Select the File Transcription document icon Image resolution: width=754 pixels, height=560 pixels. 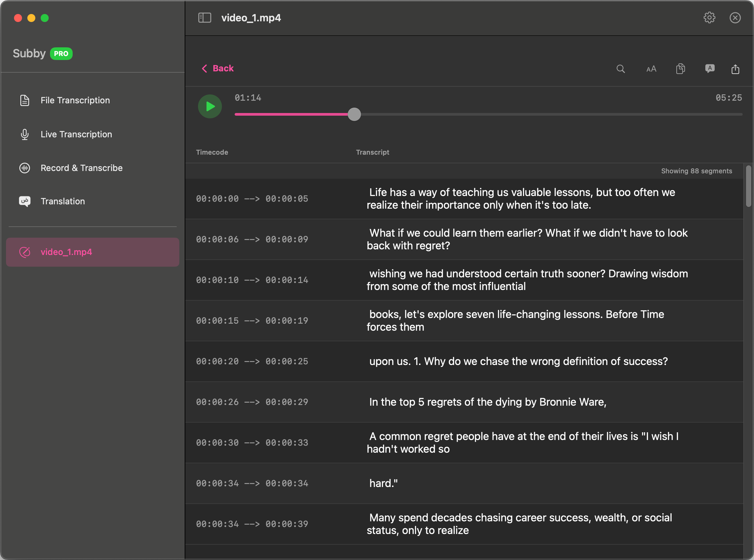point(25,100)
